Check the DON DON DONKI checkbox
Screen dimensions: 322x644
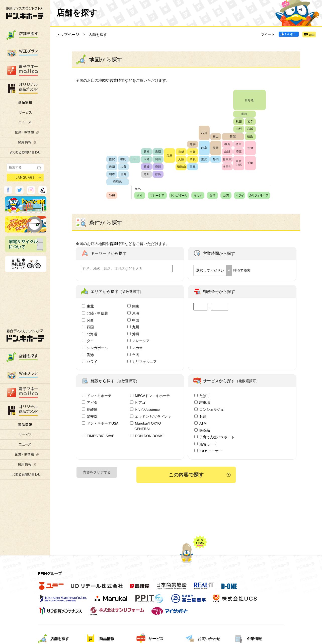coord(132,436)
